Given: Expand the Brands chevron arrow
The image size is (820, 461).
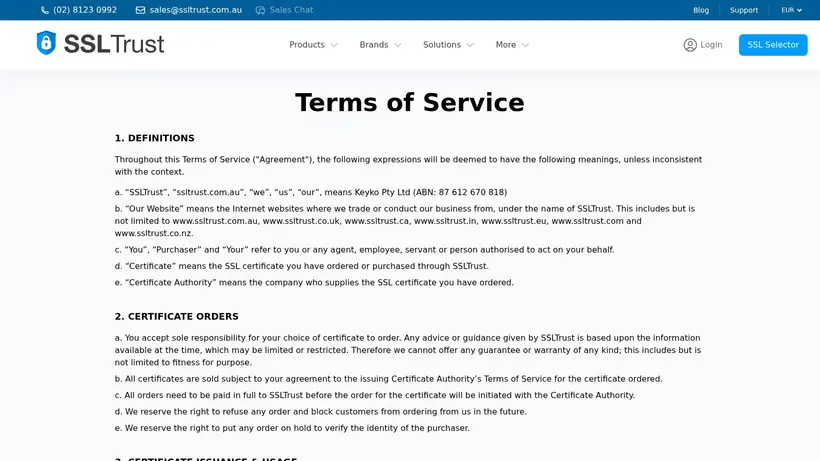Looking at the screenshot, I should 397,45.
